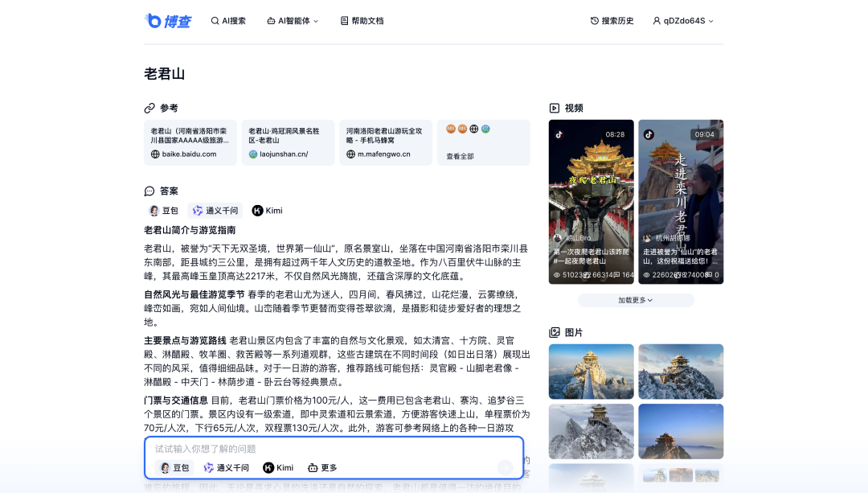868x493 pixels.
Task: Click the 老君山 page title
Action: (x=165, y=74)
